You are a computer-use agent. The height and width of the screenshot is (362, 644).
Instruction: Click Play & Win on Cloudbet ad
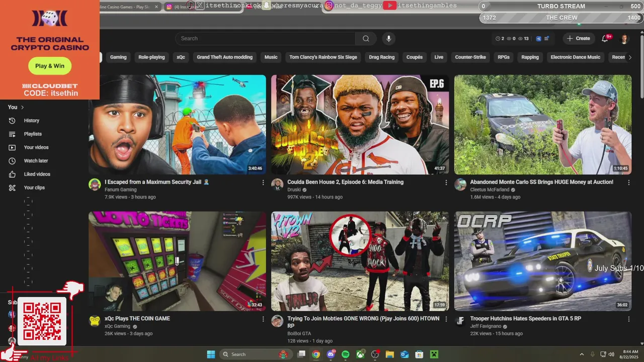(50, 66)
